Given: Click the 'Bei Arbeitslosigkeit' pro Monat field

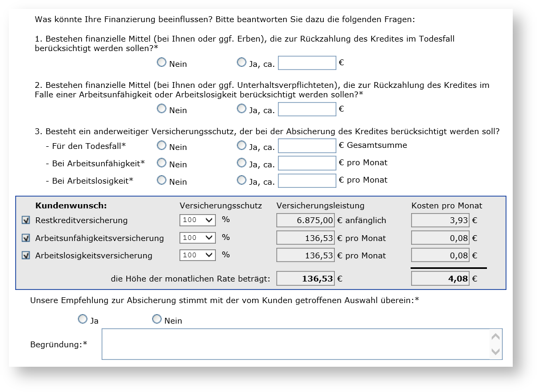Looking at the screenshot, I should coord(307,181).
